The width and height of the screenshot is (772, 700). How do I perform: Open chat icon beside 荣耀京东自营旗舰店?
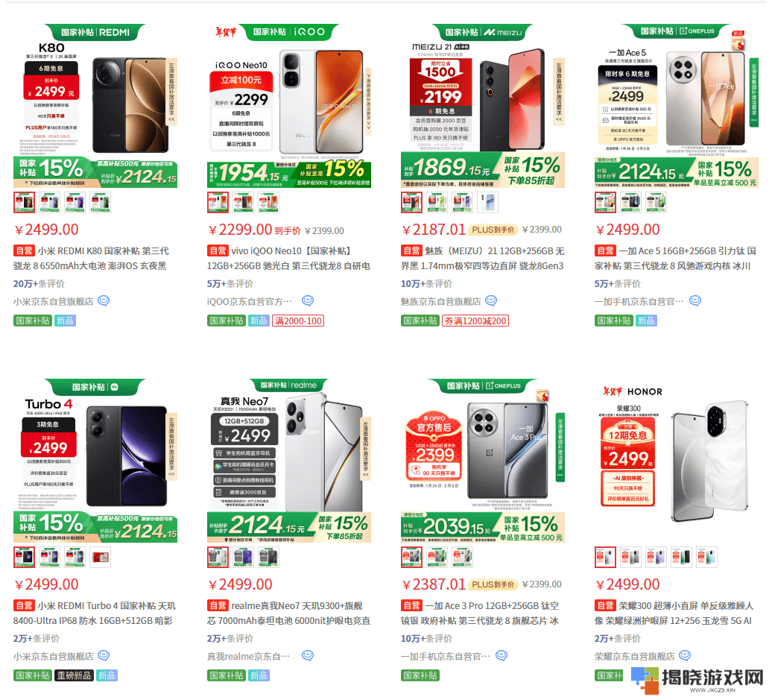[685, 655]
